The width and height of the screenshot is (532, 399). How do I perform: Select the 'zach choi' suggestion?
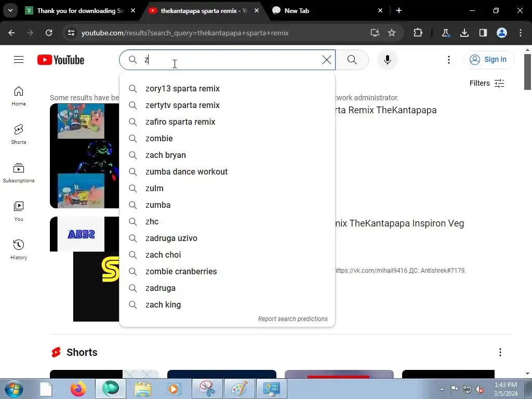(x=227, y=255)
